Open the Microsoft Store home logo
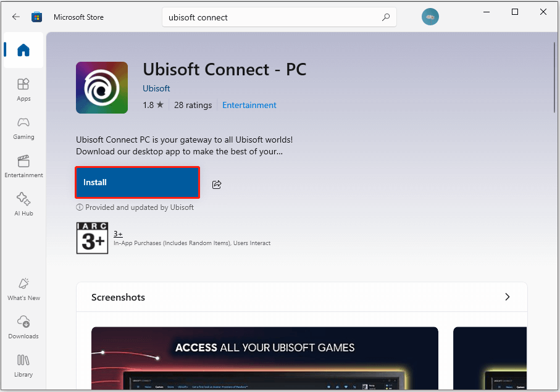 point(37,17)
